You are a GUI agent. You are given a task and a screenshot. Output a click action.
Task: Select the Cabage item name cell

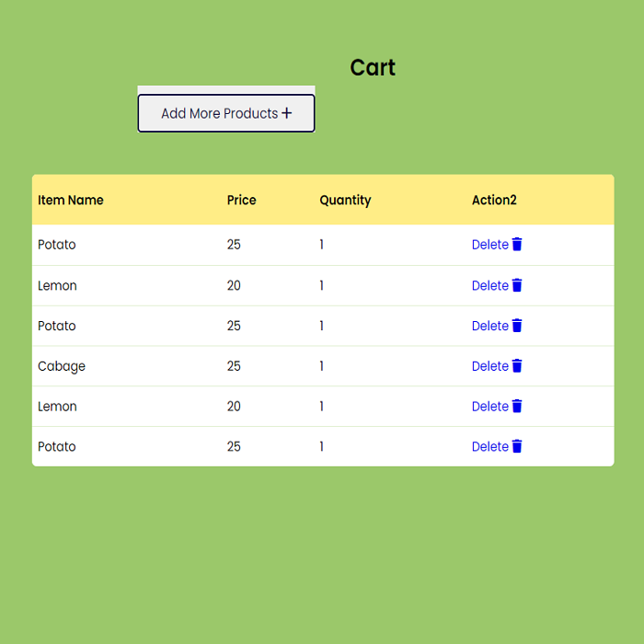(62, 366)
